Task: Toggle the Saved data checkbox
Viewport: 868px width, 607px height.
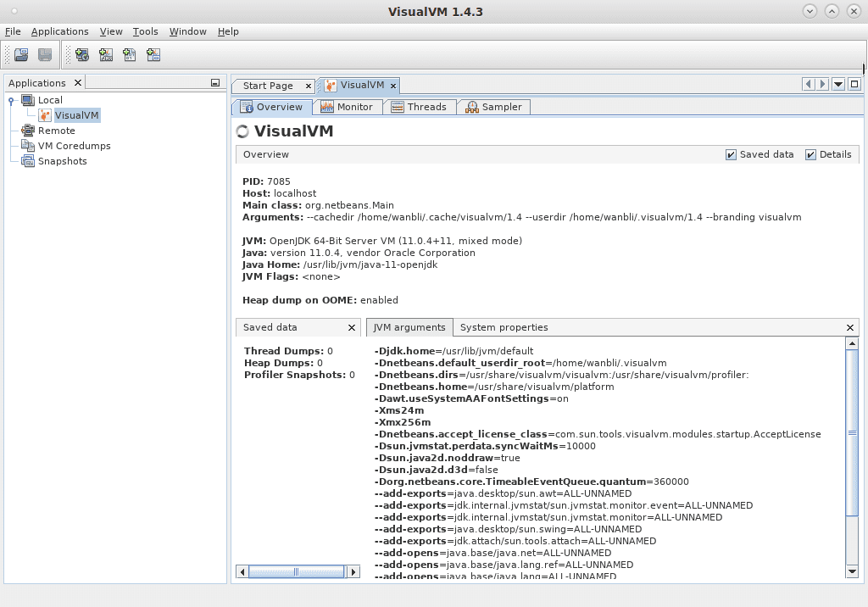Action: tap(731, 155)
